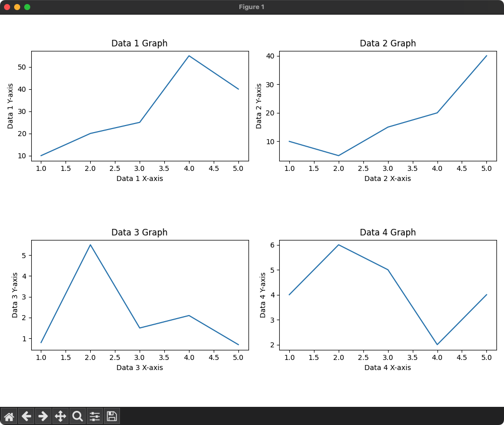This screenshot has width=504, height=425.
Task: Click the 3 tick on Data 3 y-axis
Action: coord(24,297)
